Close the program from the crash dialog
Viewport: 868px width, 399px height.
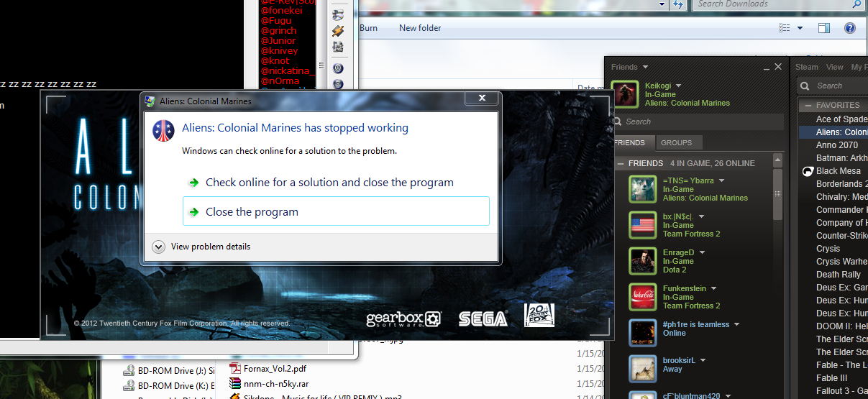pyautogui.click(x=336, y=211)
